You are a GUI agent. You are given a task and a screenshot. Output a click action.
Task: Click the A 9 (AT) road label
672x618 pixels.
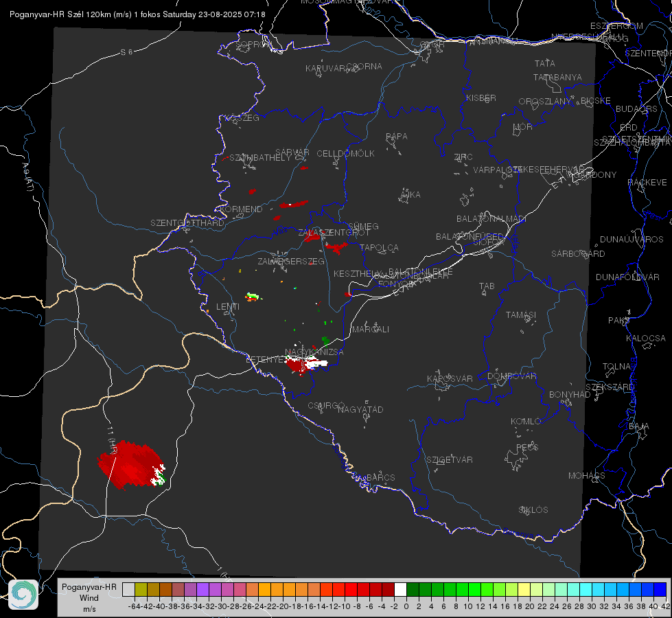pos(27,177)
